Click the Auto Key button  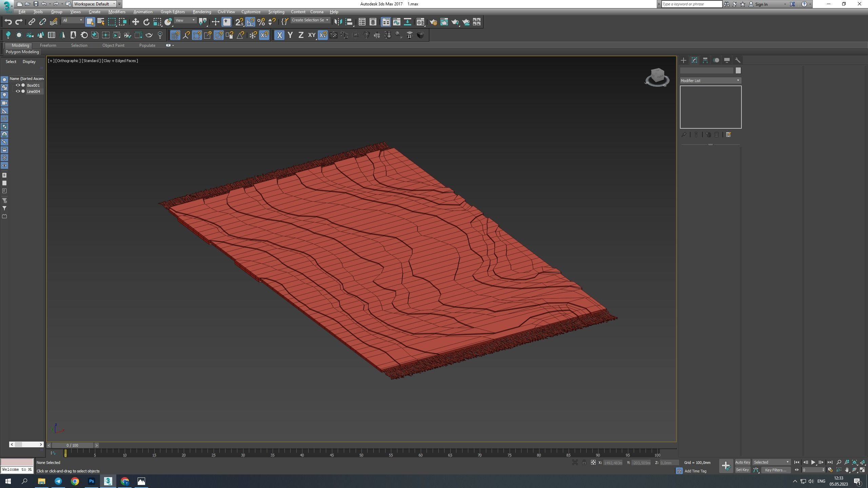click(742, 462)
